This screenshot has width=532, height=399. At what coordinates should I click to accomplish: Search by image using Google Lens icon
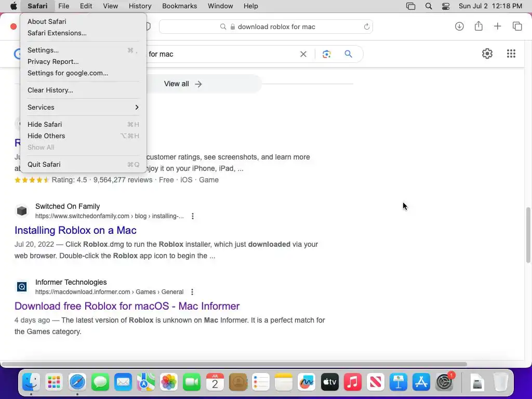tap(326, 54)
